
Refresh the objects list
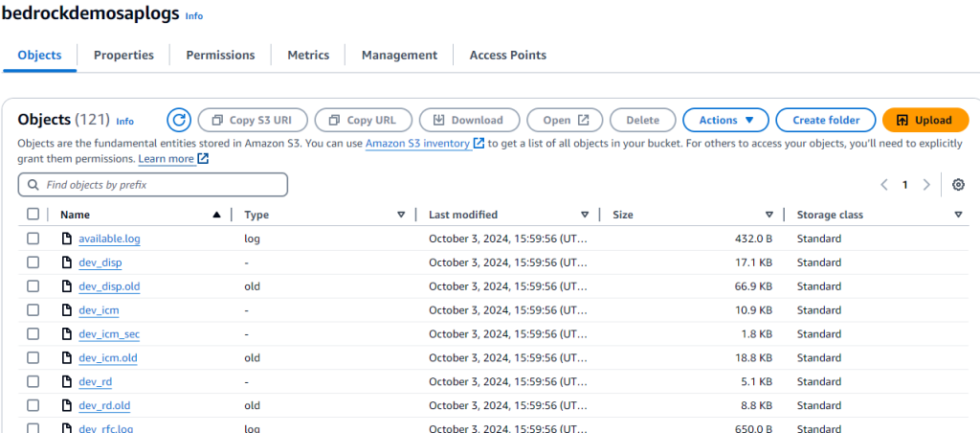(x=179, y=120)
